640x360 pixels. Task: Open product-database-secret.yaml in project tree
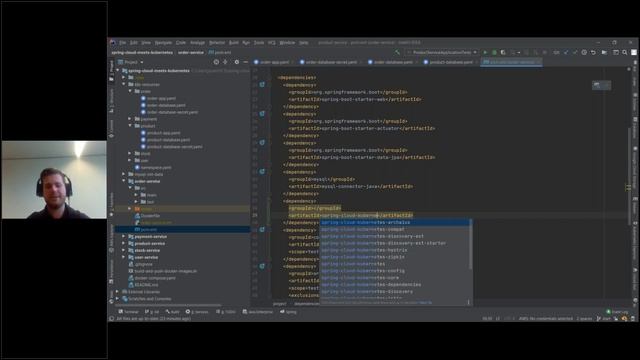point(171,147)
